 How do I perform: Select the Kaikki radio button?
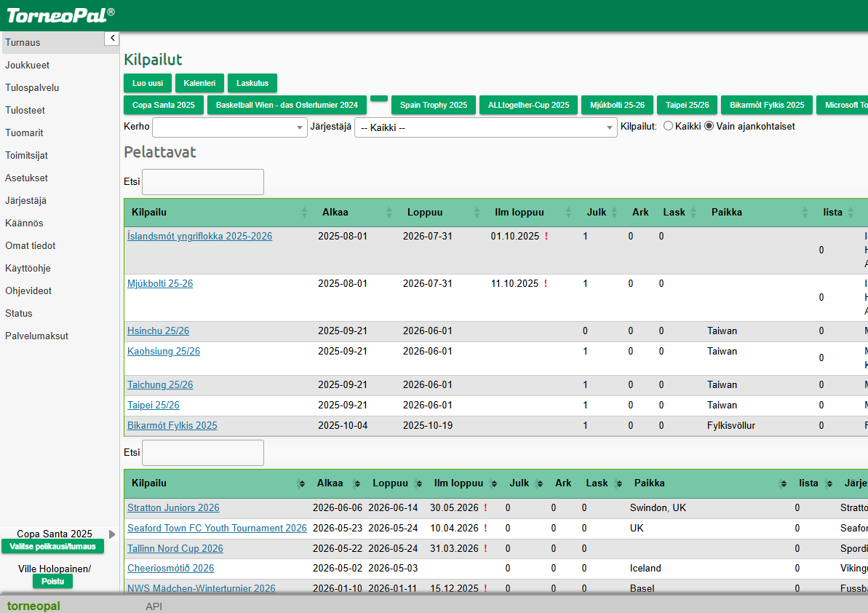pos(668,126)
